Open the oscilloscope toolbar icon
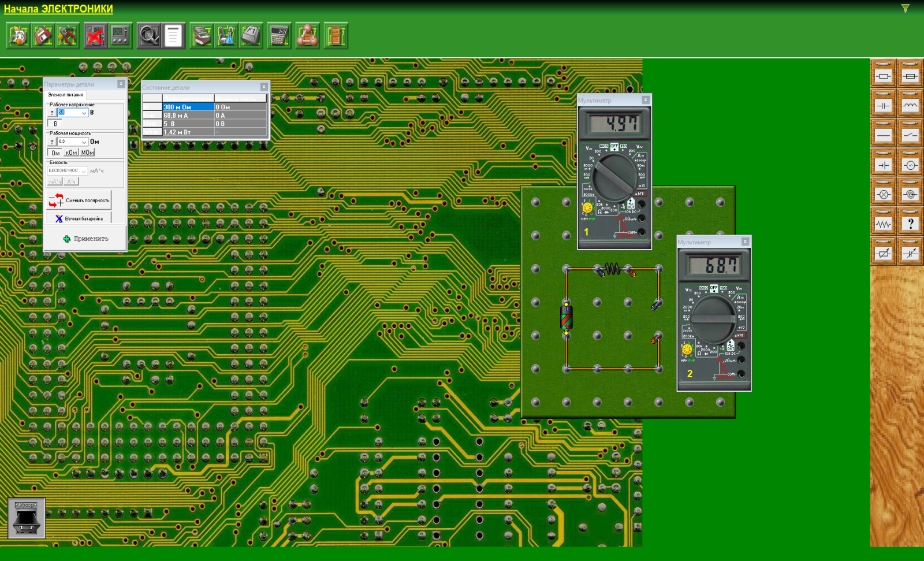 click(120, 36)
